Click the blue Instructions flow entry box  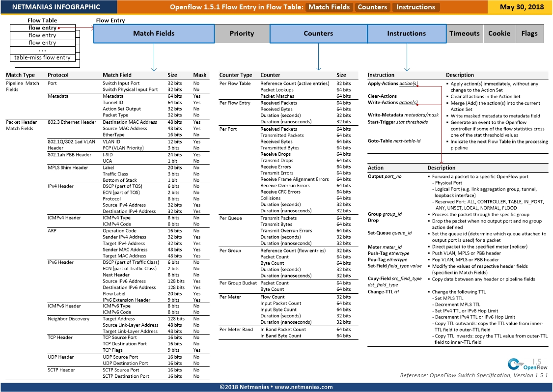pos(407,33)
